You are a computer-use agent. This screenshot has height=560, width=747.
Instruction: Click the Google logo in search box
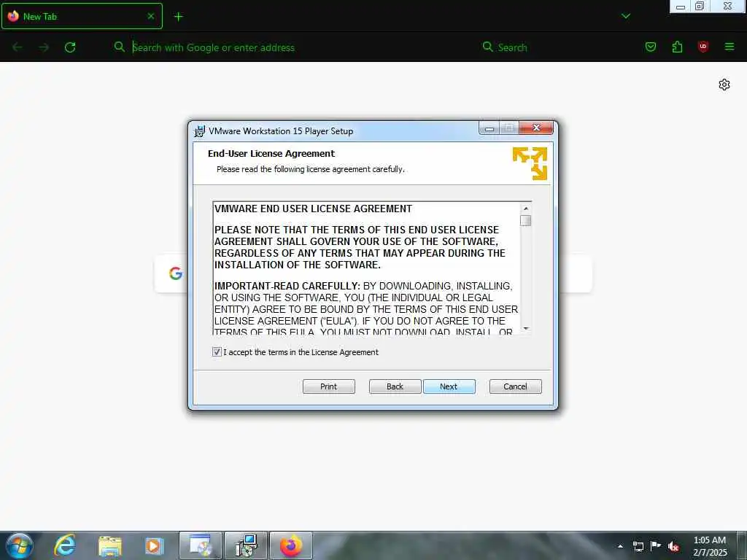pyautogui.click(x=176, y=273)
